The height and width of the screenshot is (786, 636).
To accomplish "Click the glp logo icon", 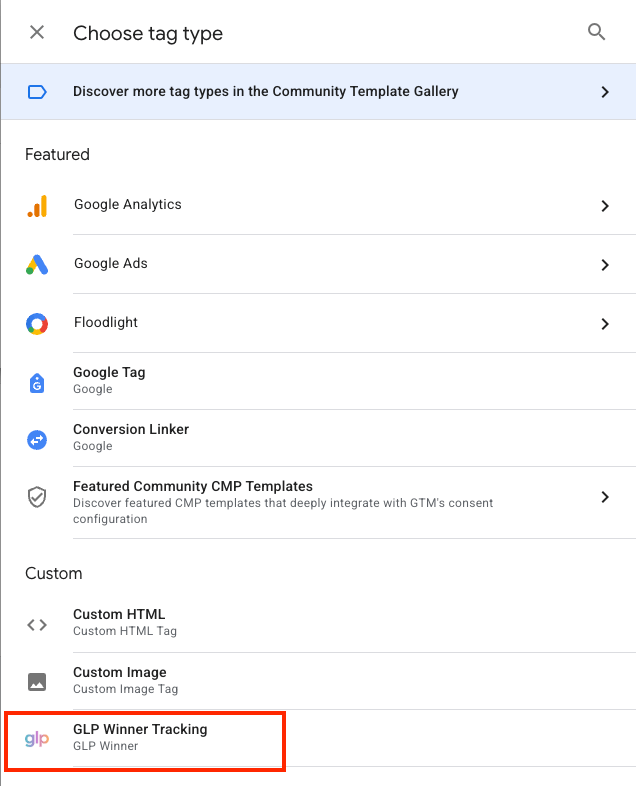I will tap(37, 740).
